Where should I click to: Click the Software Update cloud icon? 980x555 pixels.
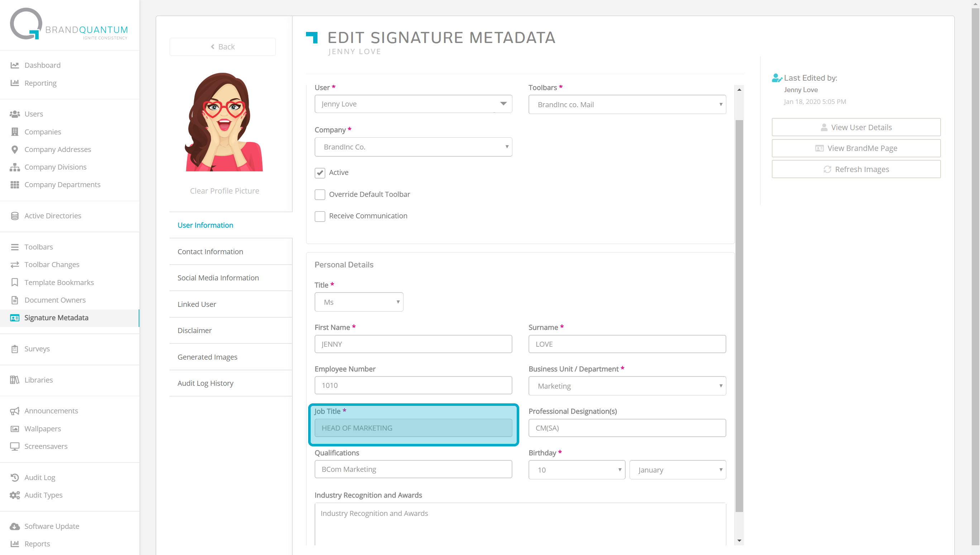pyautogui.click(x=14, y=526)
